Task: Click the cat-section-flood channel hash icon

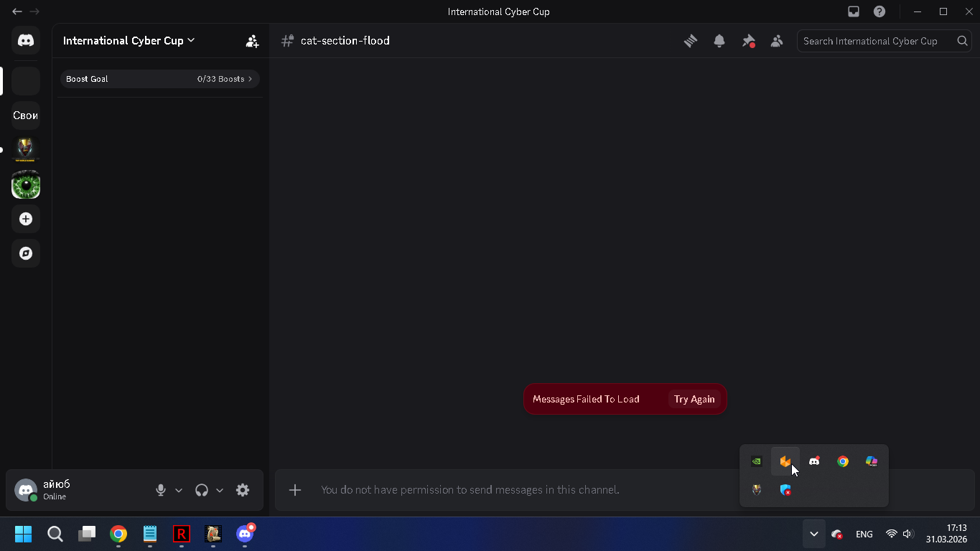Action: pyautogui.click(x=287, y=41)
